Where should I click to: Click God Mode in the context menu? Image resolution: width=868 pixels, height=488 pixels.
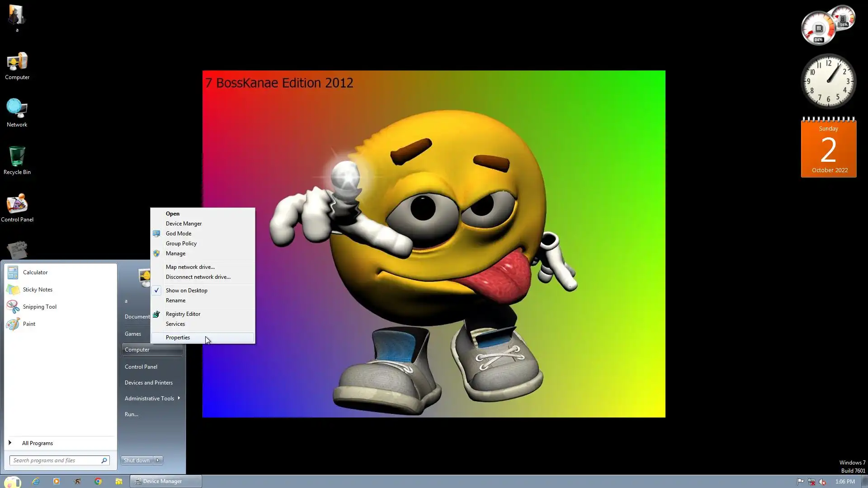[x=178, y=234]
